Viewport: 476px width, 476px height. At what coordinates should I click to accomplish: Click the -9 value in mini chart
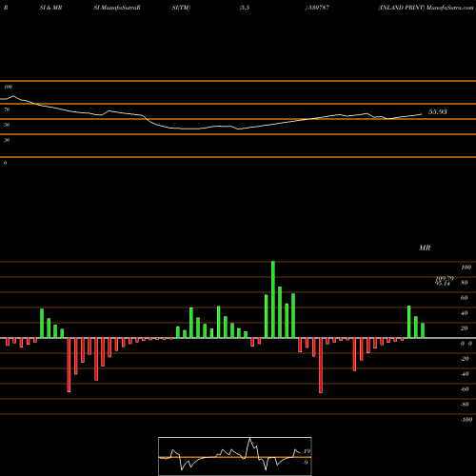(306, 463)
